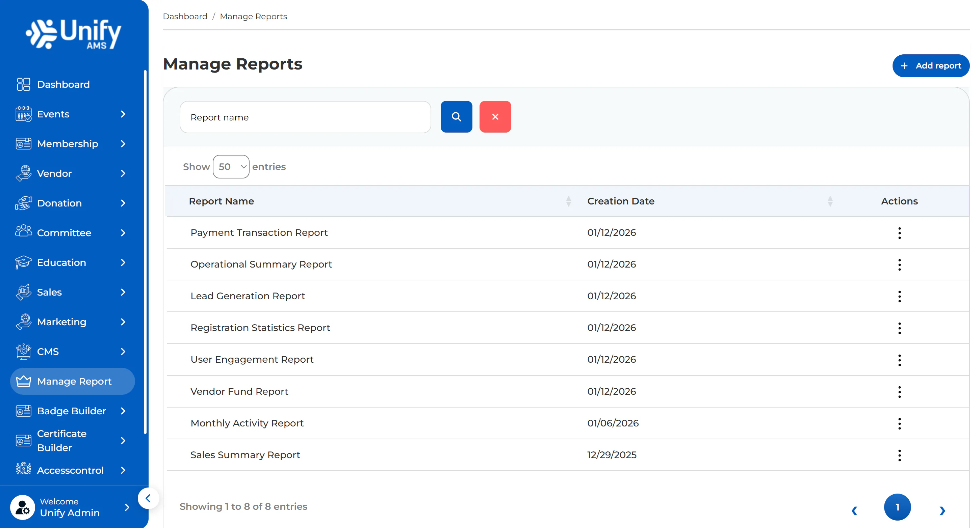Click the blue search magnifier button
This screenshot has height=528, width=980.
pos(456,117)
